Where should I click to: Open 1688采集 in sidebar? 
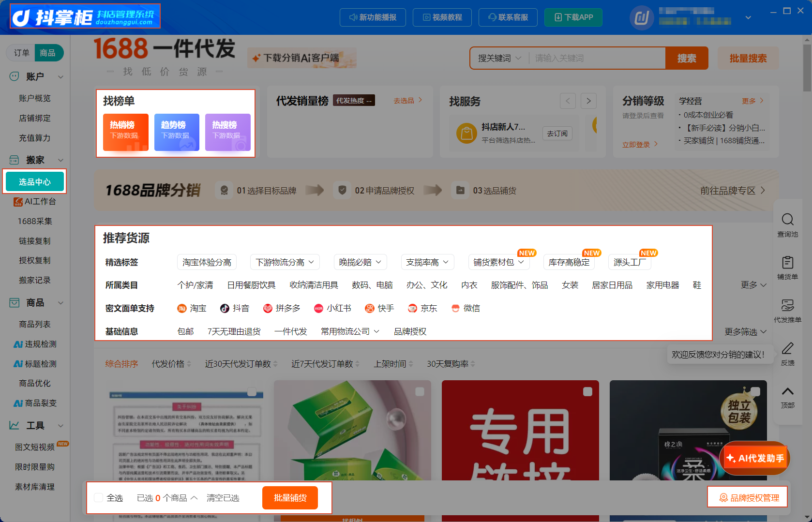[x=35, y=221]
